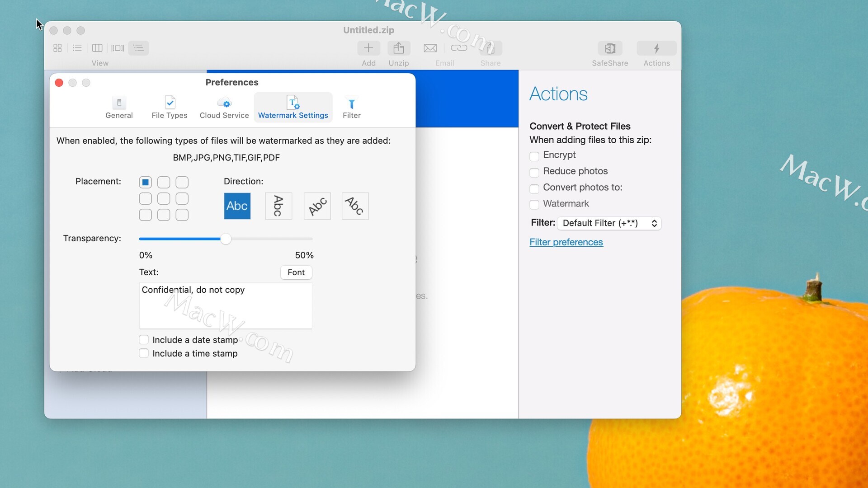The image size is (868, 488).
Task: Select vertical text direction icon
Action: coord(278,206)
